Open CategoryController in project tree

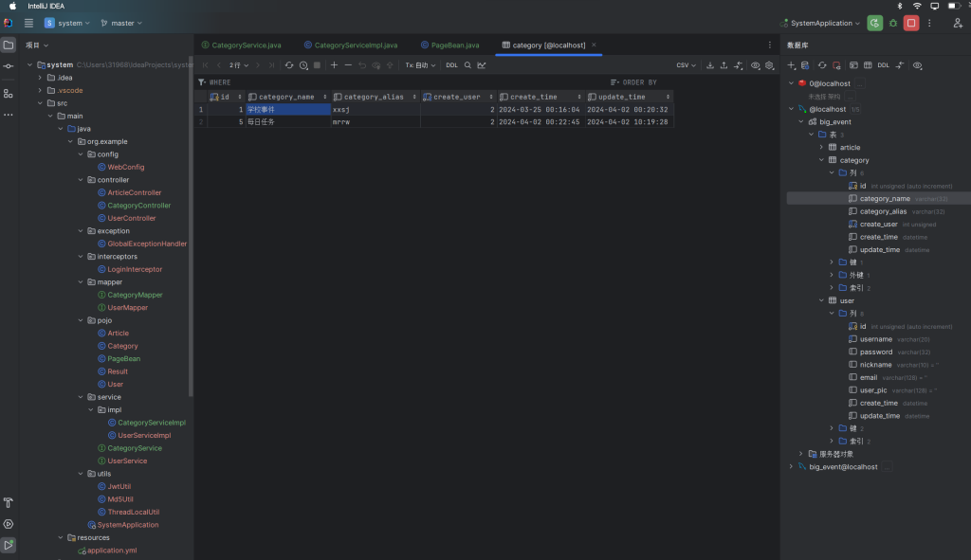click(x=138, y=206)
